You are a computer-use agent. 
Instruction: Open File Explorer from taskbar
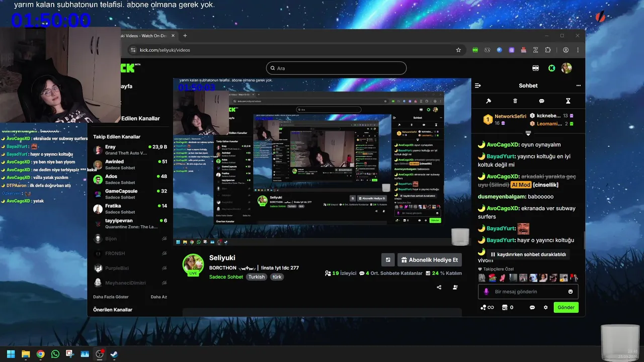pyautogui.click(x=25, y=354)
